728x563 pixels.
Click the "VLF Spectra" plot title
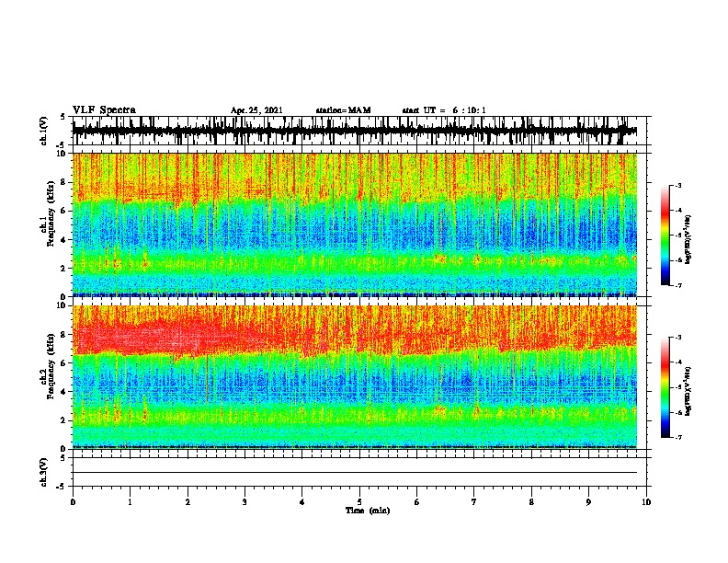[x=104, y=110]
